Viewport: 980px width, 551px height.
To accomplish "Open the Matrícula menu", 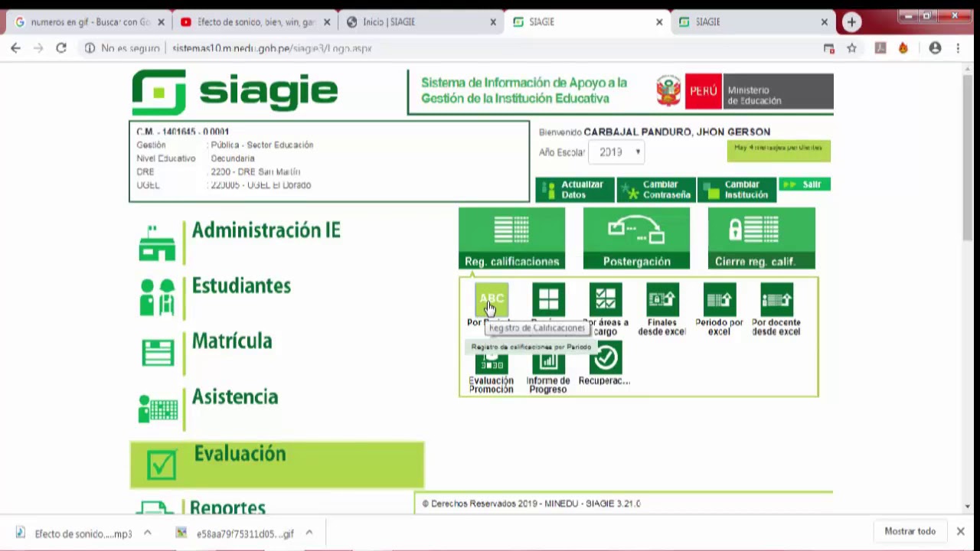I will pos(232,341).
